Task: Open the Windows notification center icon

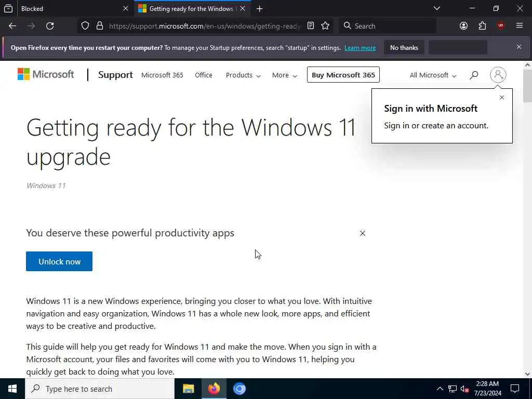Action: pyautogui.click(x=515, y=389)
